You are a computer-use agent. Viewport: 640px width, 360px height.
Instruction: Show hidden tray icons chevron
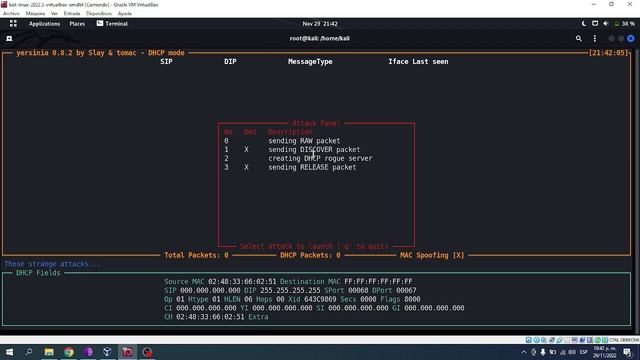(x=524, y=352)
